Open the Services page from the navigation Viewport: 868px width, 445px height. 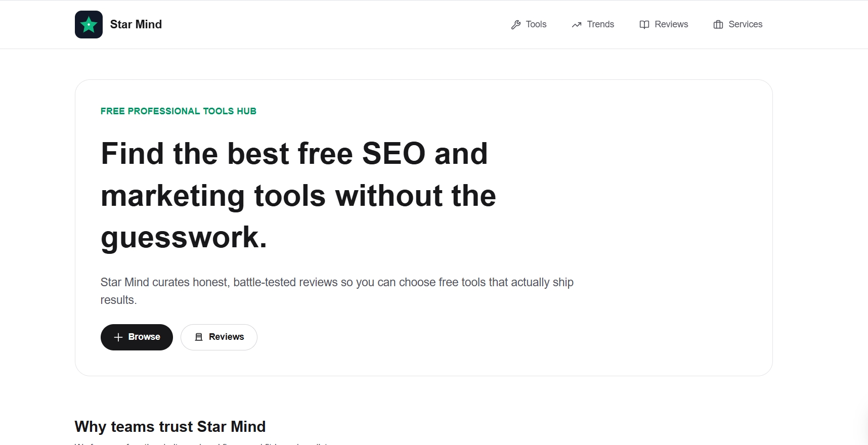[x=745, y=24]
